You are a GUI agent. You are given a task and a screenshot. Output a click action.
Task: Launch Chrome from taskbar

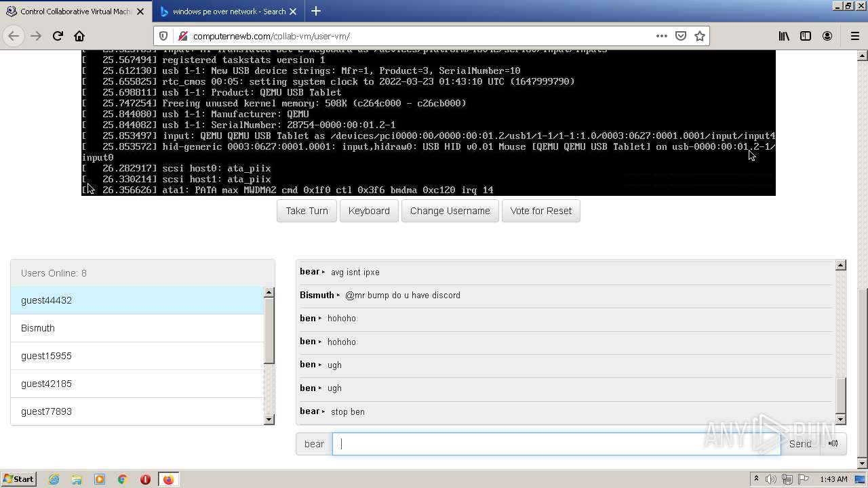coord(122,479)
